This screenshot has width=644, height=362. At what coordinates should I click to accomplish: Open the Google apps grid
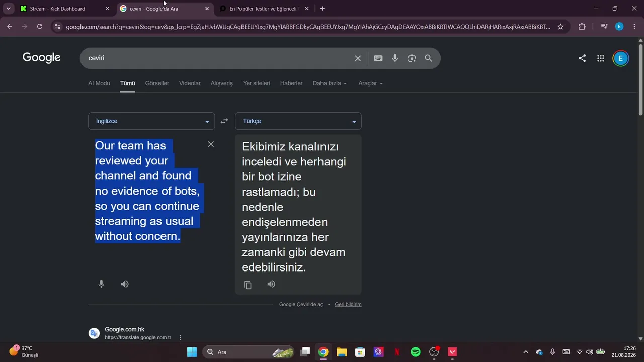(x=601, y=58)
